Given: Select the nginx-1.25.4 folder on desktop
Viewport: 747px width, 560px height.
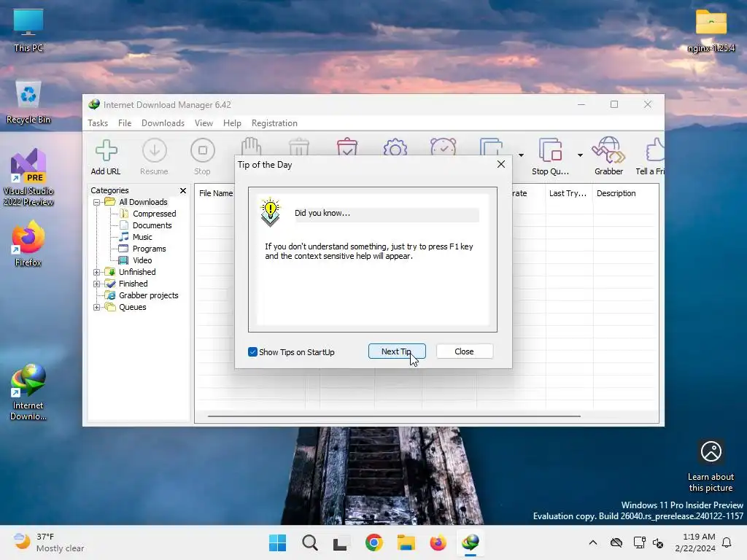Looking at the screenshot, I should [x=711, y=31].
